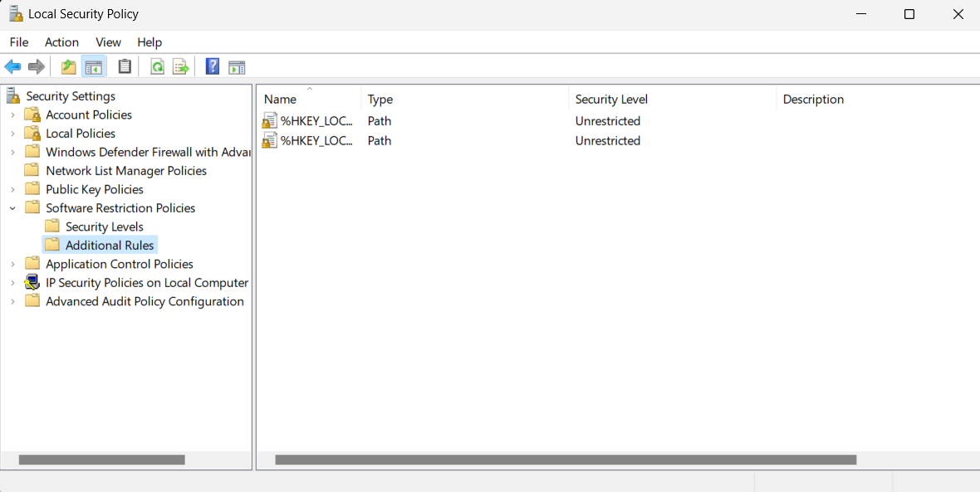
Task: Click the Forward navigation arrow
Action: [x=36, y=66]
